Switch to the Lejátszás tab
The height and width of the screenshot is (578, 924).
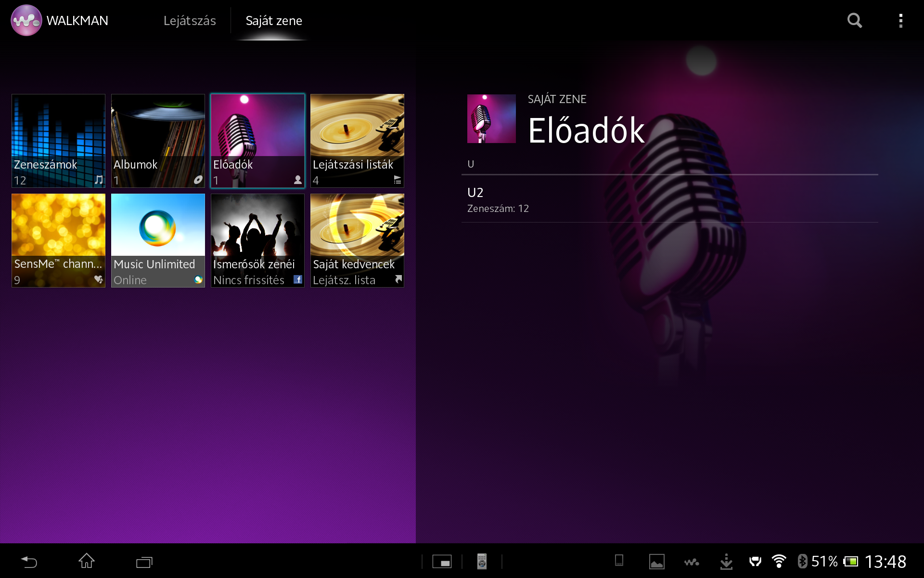(190, 21)
